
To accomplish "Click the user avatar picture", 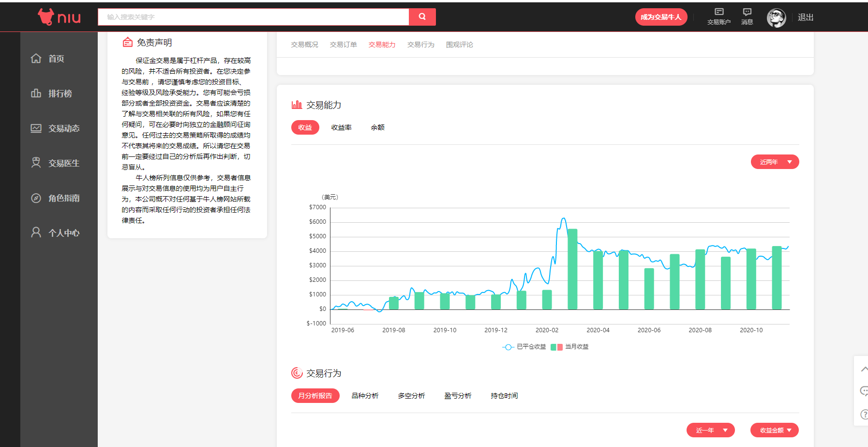I will (x=776, y=18).
